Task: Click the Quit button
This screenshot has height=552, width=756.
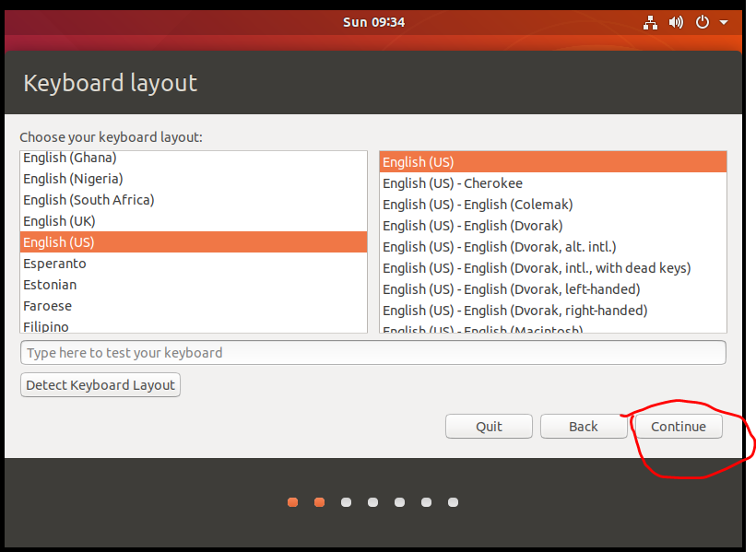Action: (x=489, y=426)
